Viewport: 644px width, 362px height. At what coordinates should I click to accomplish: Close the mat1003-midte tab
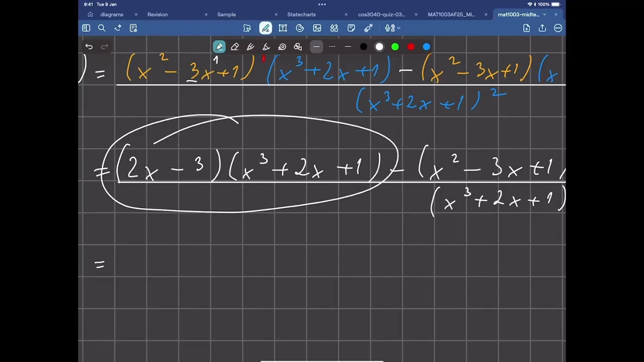(555, 15)
